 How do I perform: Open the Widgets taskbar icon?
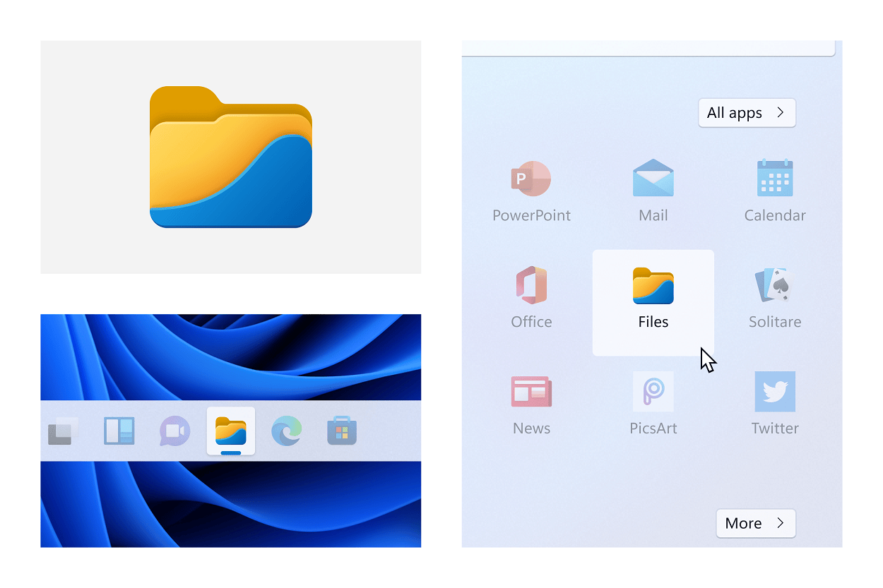119,431
